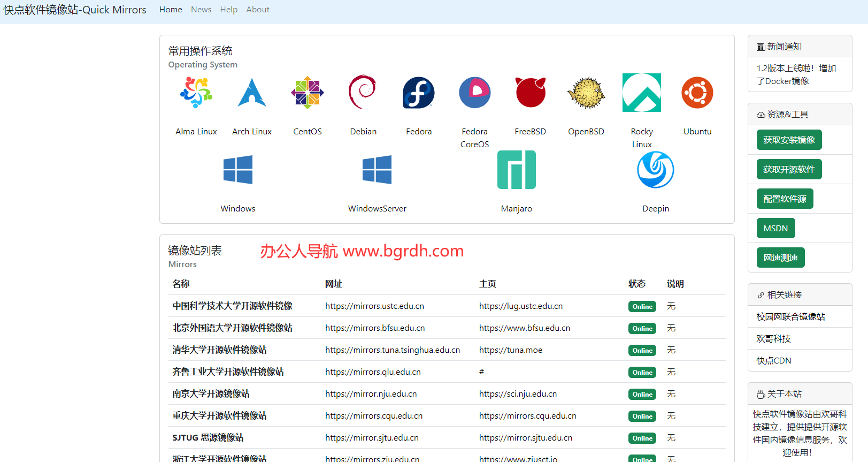Click the OpenBSD pufferfish icon
The width and height of the screenshot is (868, 462).
point(586,93)
